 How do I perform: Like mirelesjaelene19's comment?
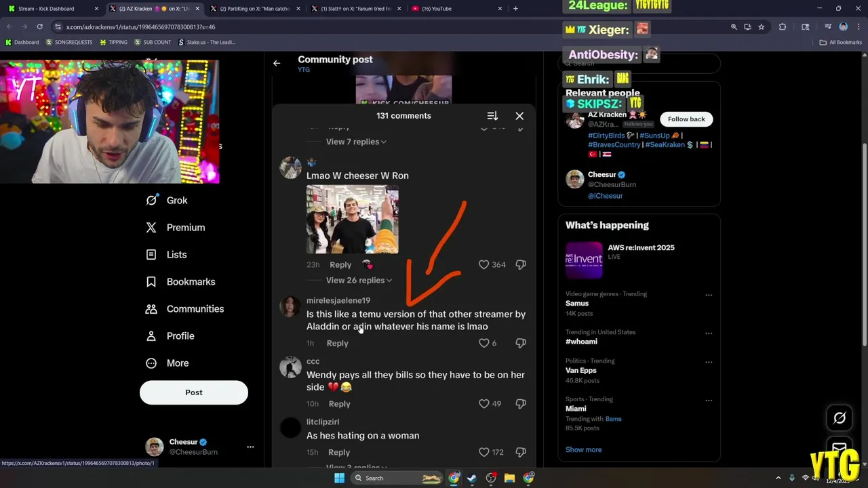click(x=484, y=343)
